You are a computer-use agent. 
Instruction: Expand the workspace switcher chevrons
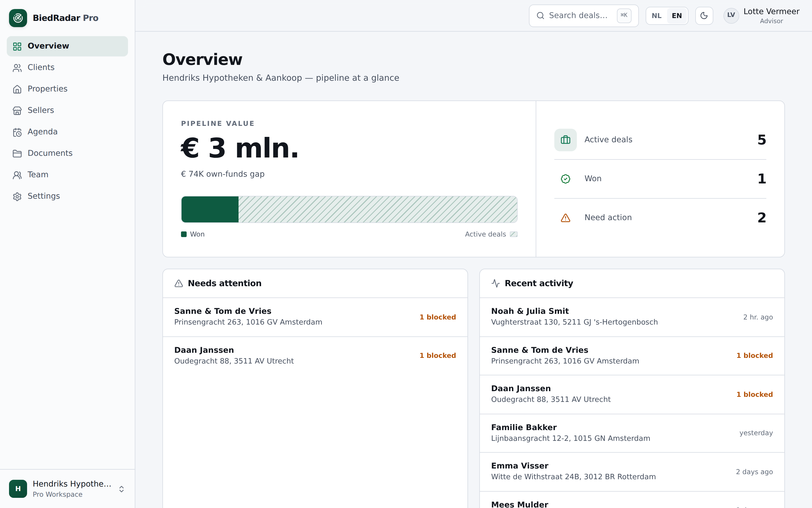[122, 489]
